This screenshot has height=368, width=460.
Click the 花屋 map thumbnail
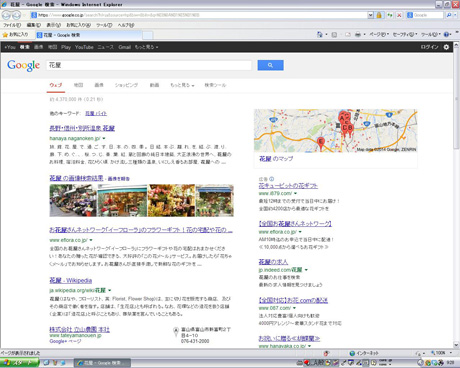(335, 131)
